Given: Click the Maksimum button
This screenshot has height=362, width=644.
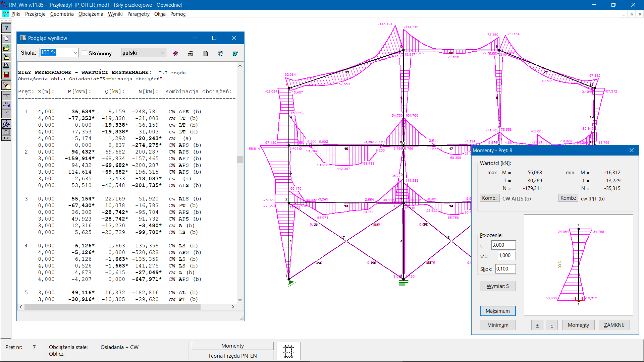Looking at the screenshot, I should point(498,311).
